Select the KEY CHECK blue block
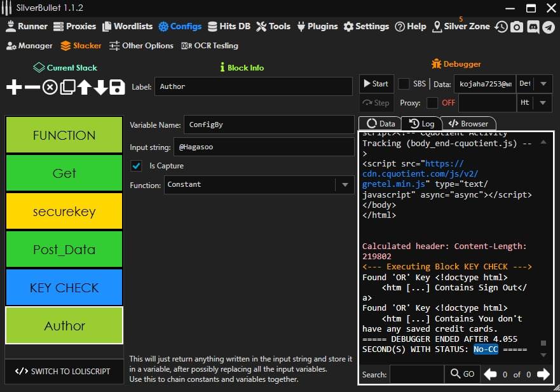560x392 pixels. tap(64, 288)
